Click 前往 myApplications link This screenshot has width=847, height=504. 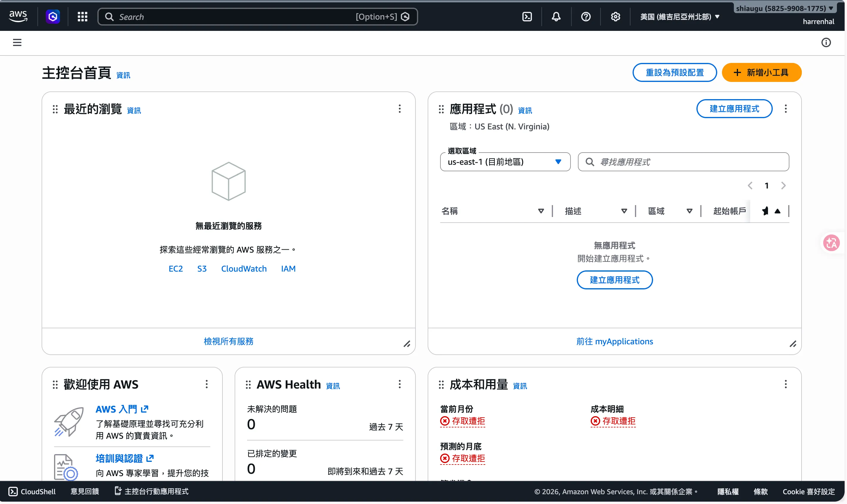pos(614,341)
